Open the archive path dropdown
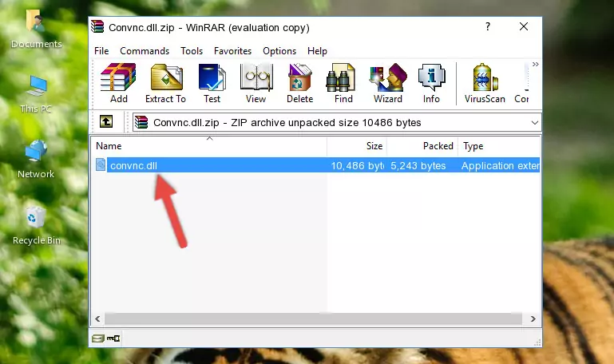The height and width of the screenshot is (364, 614). tap(534, 122)
